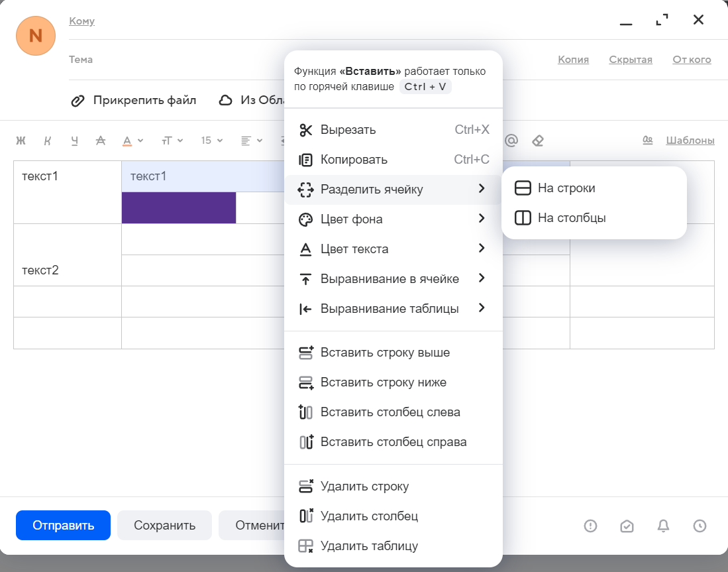Click the read receipt envelope icon

627,526
